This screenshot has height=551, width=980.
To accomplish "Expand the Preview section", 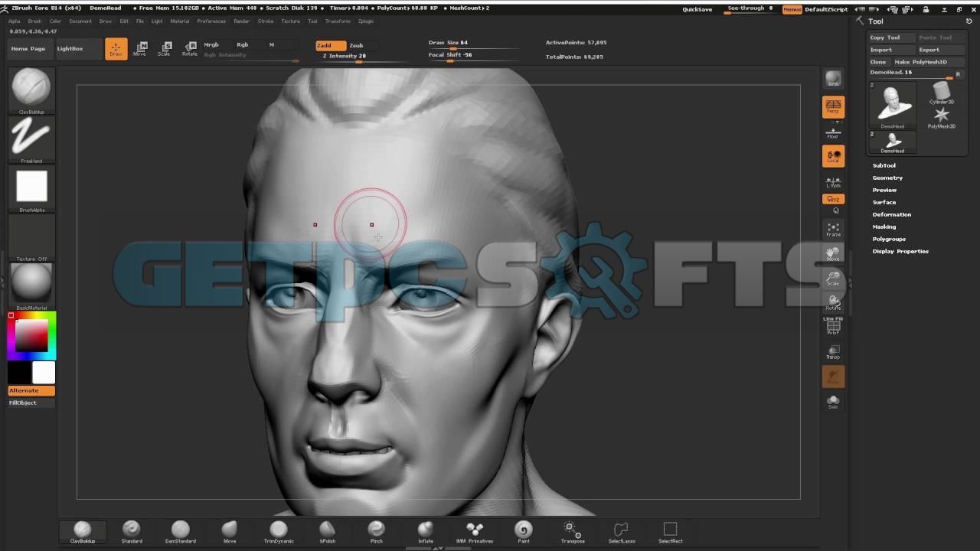I will 884,190.
